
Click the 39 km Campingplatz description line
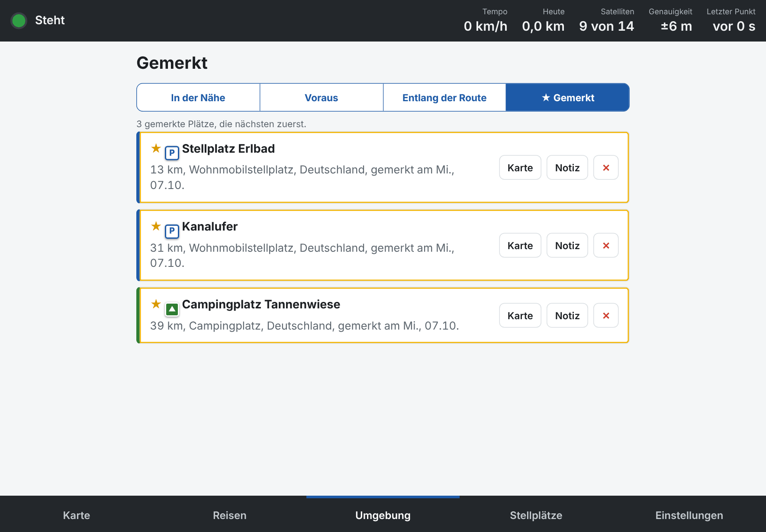pos(305,326)
